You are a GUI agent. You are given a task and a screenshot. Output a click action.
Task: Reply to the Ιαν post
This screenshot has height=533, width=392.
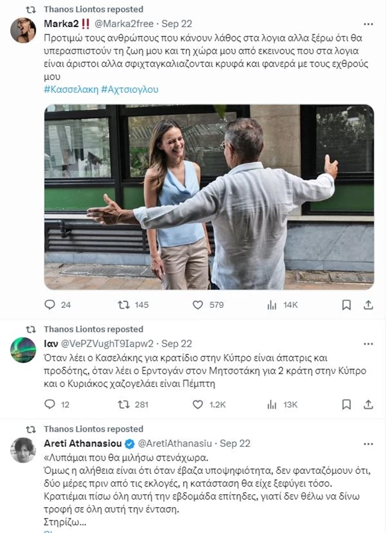pyautogui.click(x=50, y=404)
